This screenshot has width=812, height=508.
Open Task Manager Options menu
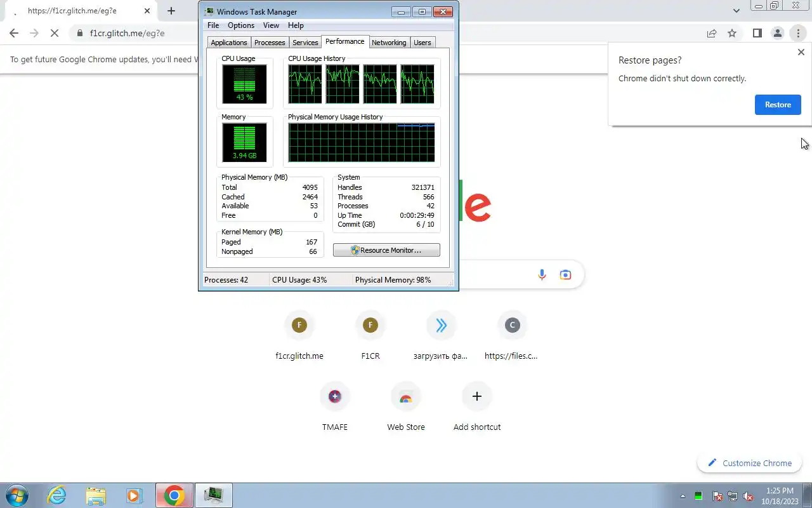(x=241, y=25)
